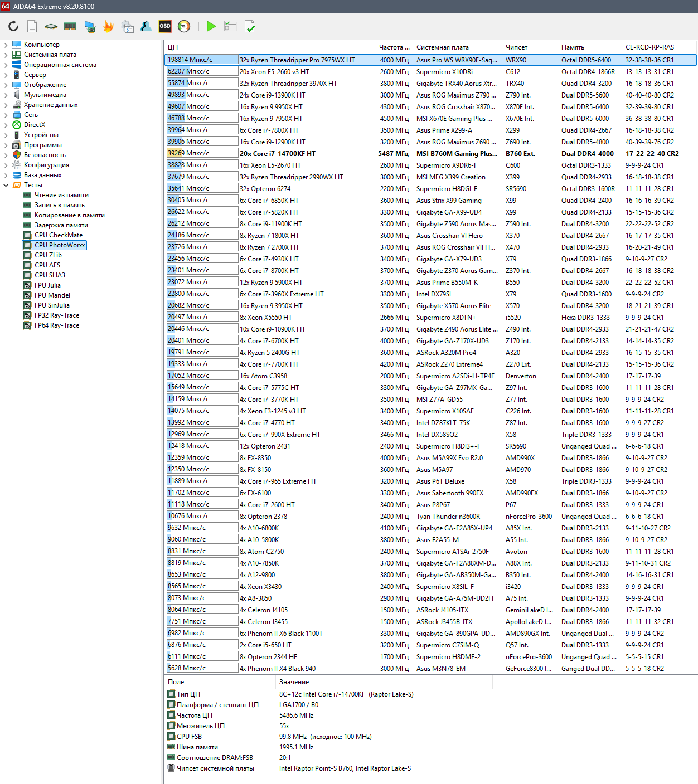Collapse the Тесты tree node
698x784 pixels.
pyautogui.click(x=6, y=185)
